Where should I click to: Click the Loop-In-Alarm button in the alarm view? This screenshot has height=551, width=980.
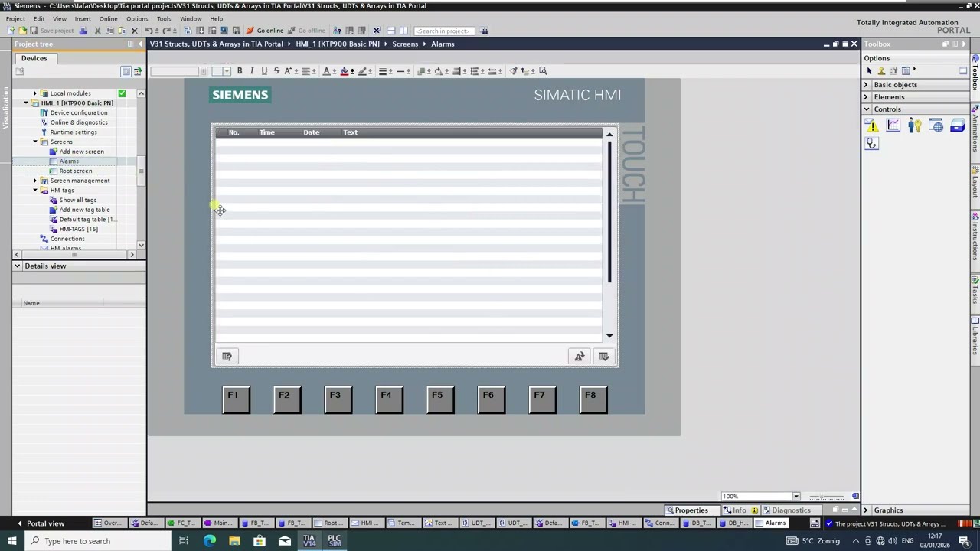pos(580,357)
